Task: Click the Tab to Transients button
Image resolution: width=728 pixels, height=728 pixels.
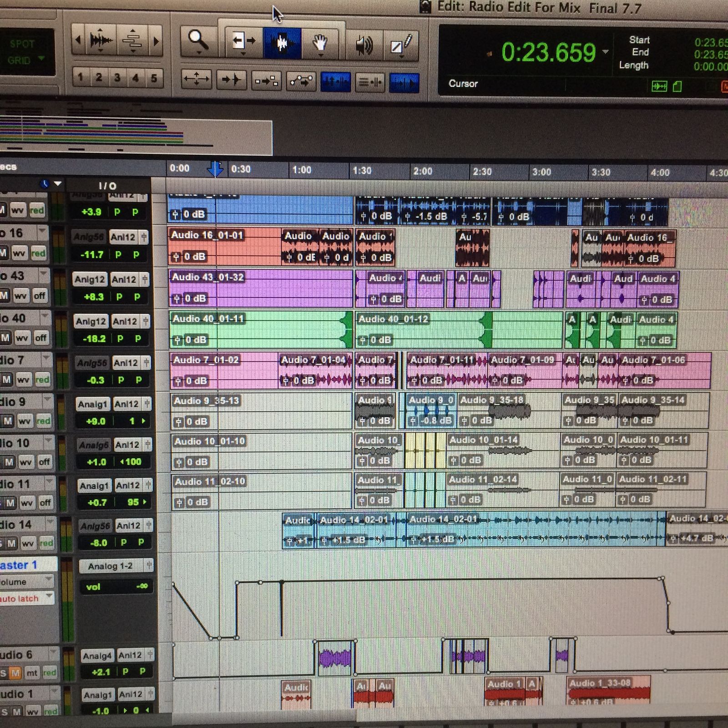Action: [x=231, y=81]
